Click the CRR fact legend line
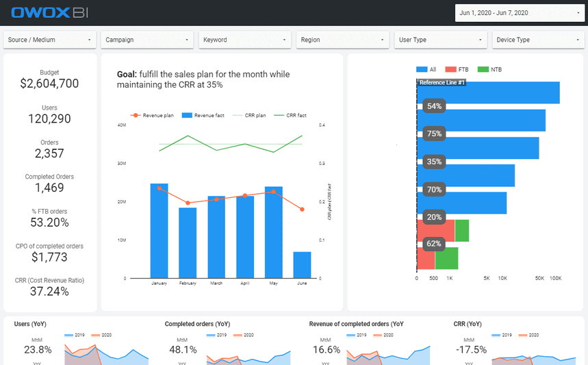Image resolution: width=588 pixels, height=365 pixels. click(x=279, y=115)
